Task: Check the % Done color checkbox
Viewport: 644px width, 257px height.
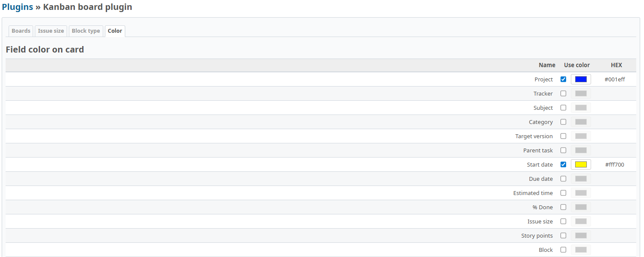Action: point(563,207)
